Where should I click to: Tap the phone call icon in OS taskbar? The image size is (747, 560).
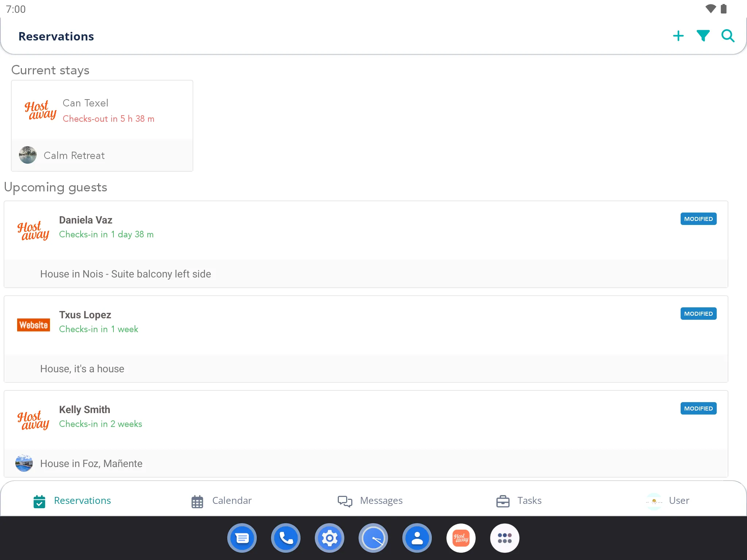[x=285, y=538]
